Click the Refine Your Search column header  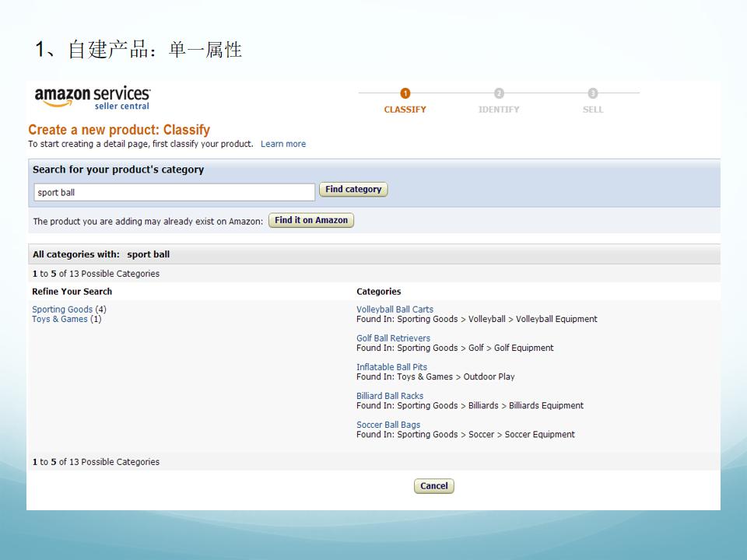pos(72,292)
